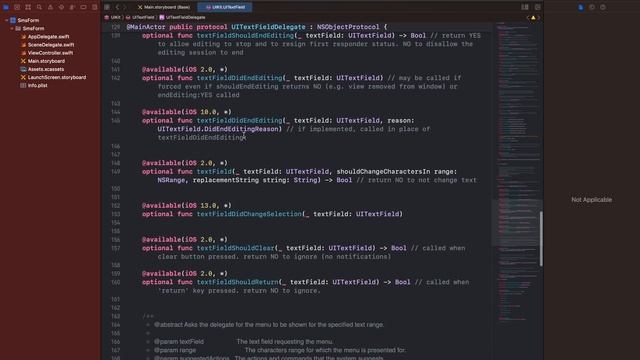Select the SmsForm group folder row
This screenshot has width=640, height=360.
[33, 29]
